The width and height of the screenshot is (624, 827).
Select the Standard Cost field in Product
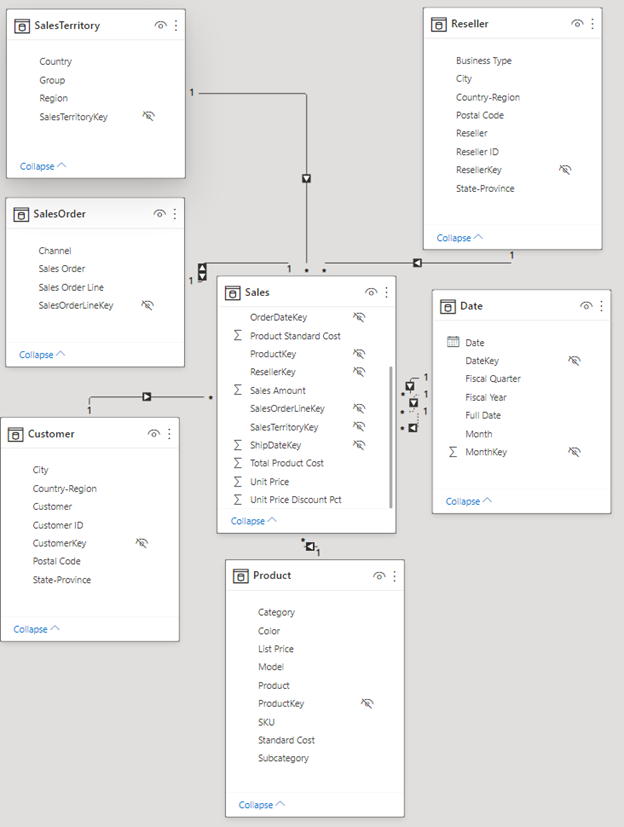pos(286,740)
